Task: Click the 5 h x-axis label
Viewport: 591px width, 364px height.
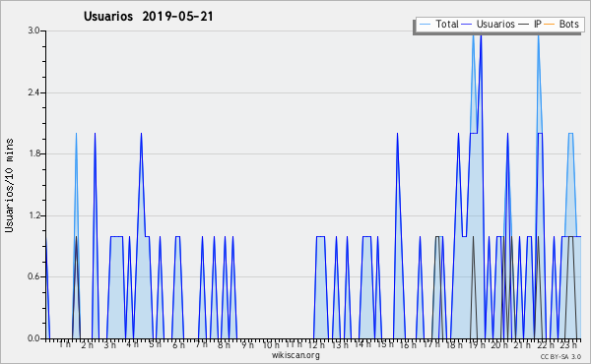Action: [x=155, y=344]
